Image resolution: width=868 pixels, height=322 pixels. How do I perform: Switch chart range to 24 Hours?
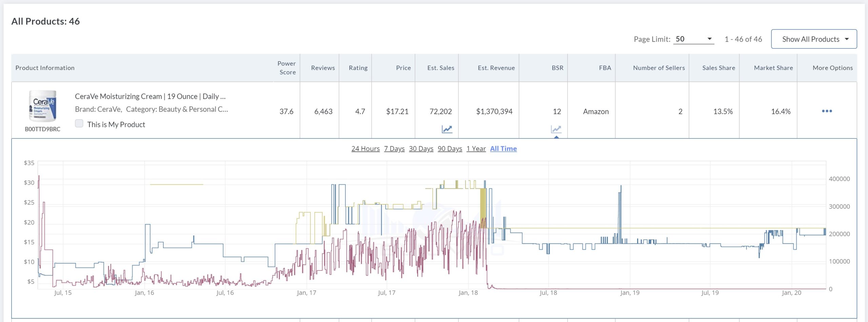[365, 149]
